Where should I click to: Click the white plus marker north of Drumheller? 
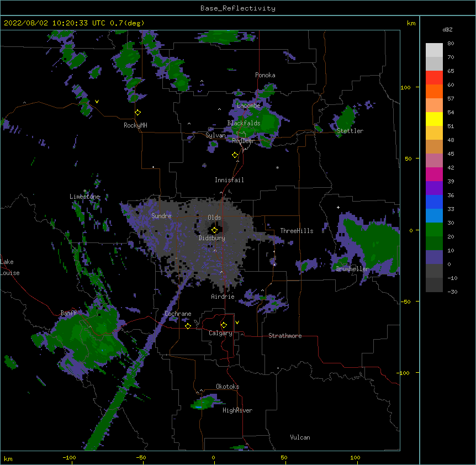(338, 207)
